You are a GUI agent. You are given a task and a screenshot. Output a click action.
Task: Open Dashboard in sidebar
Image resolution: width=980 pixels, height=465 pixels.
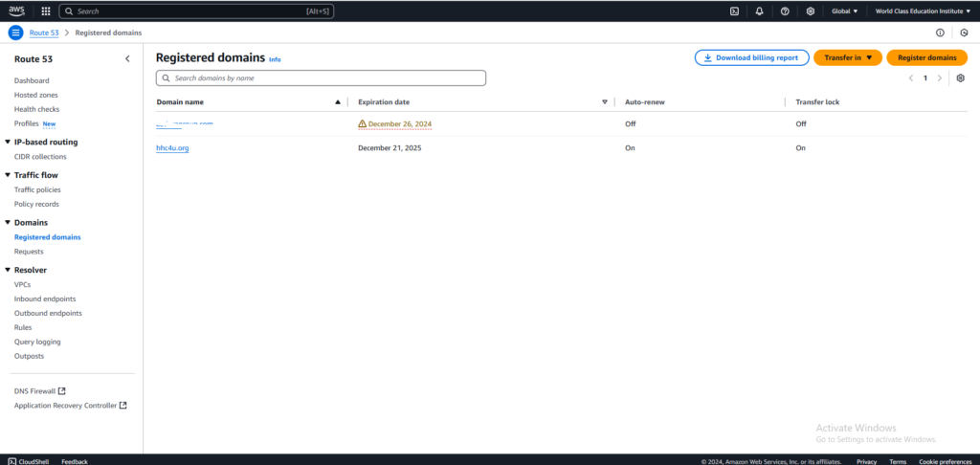(x=32, y=80)
